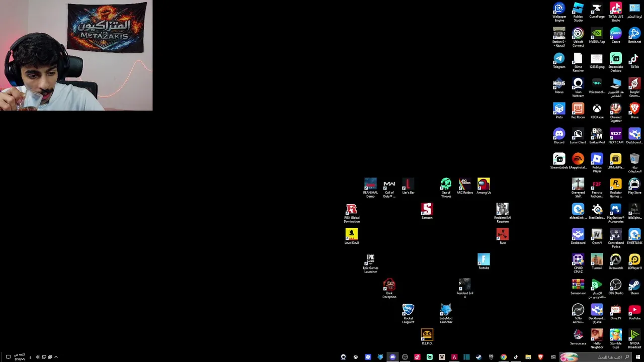The width and height of the screenshot is (644, 362).
Task: Open the CurseForge desktop icon
Action: [x=597, y=11]
